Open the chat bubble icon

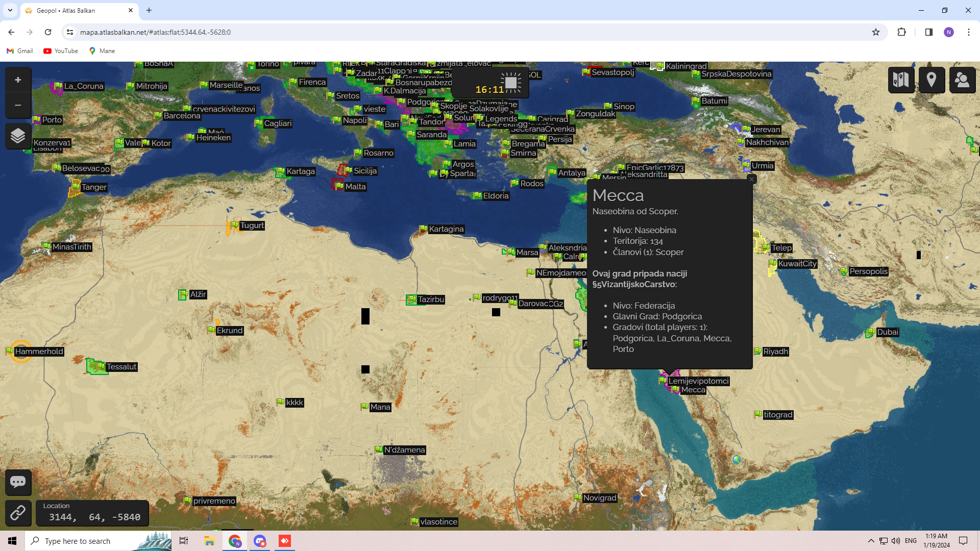[x=18, y=482]
